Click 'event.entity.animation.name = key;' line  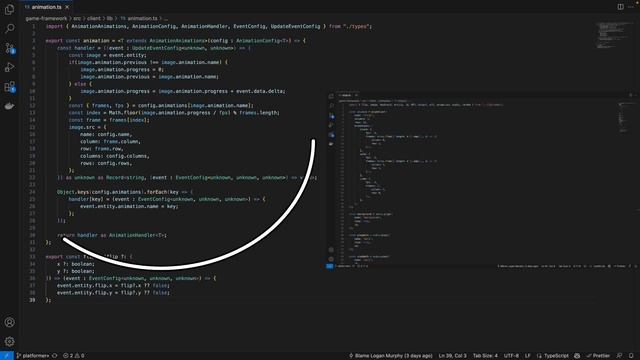[129, 206]
